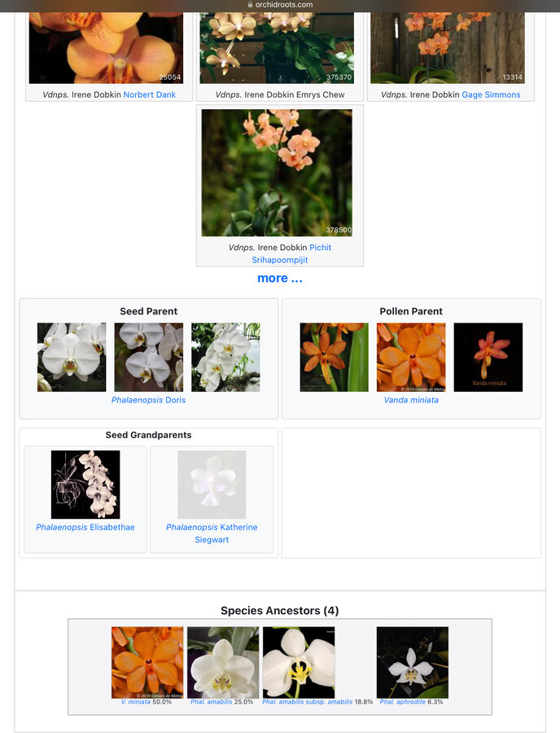Open photo numbered 378500
This screenshot has width=560, height=733.
pos(277,173)
